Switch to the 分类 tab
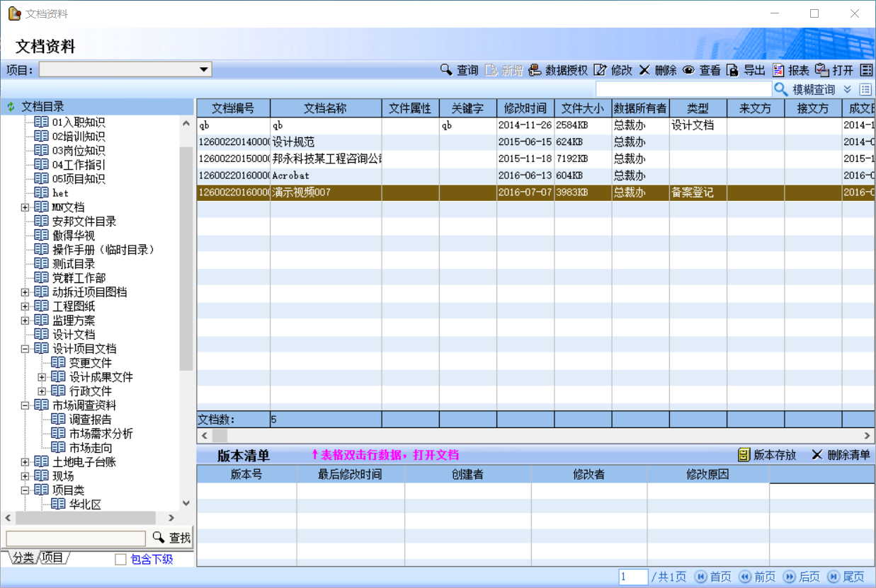Viewport: 876px width, 588px height. pos(22,558)
